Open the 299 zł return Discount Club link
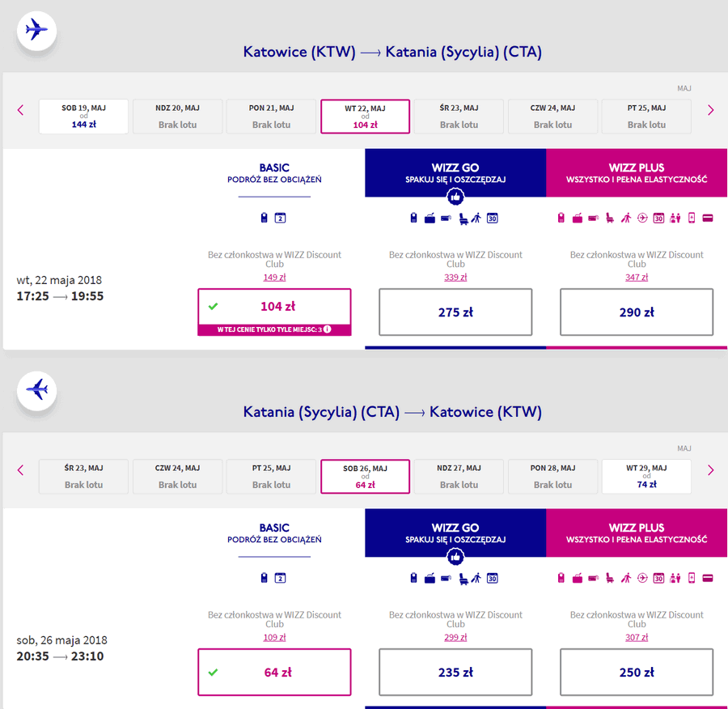 pyautogui.click(x=455, y=638)
